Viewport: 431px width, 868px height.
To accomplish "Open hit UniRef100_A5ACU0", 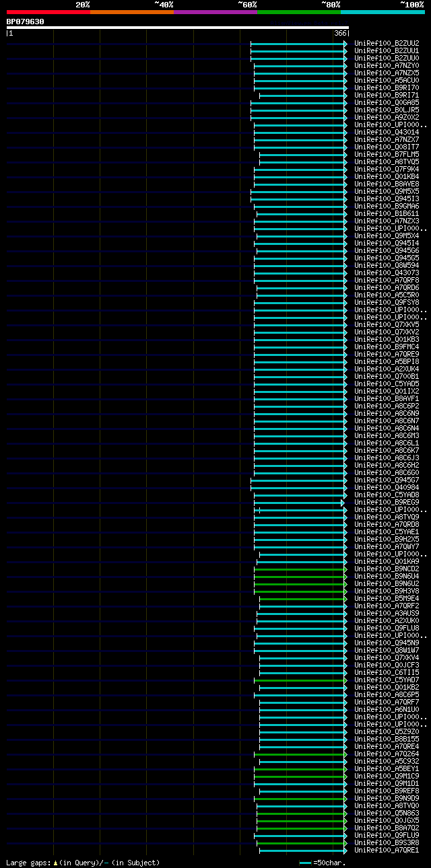I will pos(387,80).
